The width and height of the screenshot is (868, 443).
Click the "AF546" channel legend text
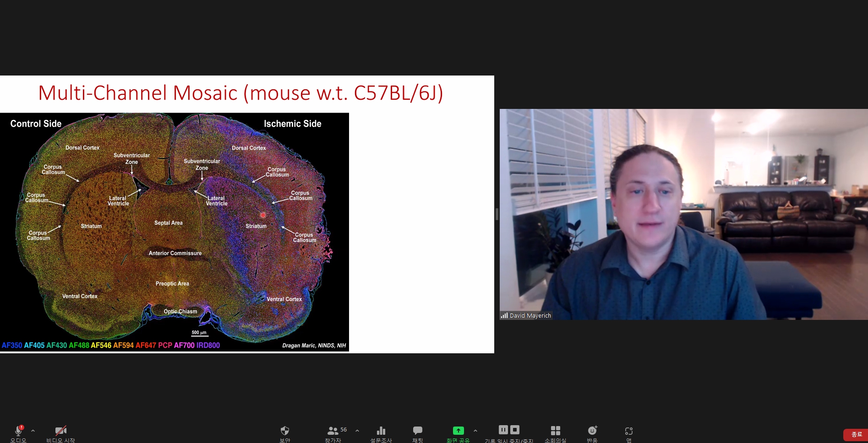[101, 346]
